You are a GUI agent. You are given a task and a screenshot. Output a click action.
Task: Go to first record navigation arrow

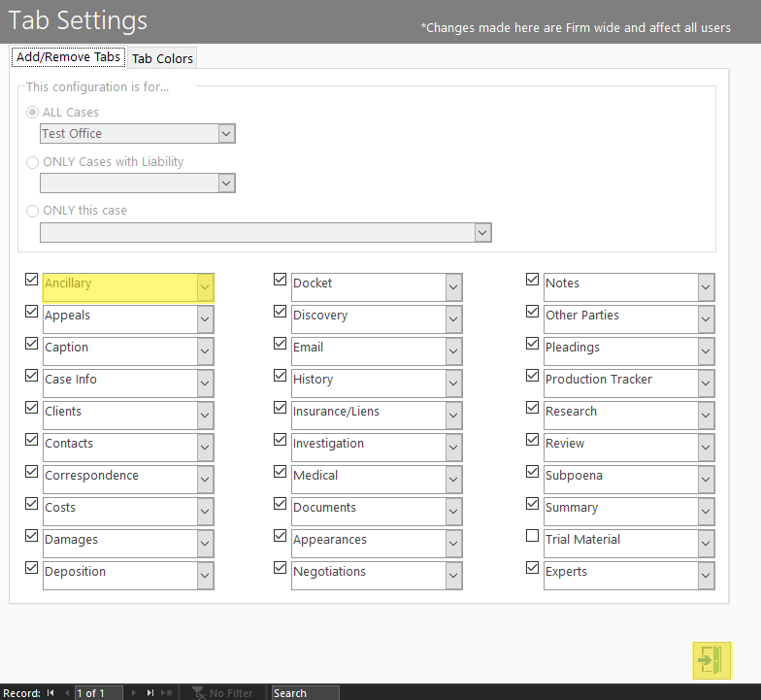coord(50,693)
